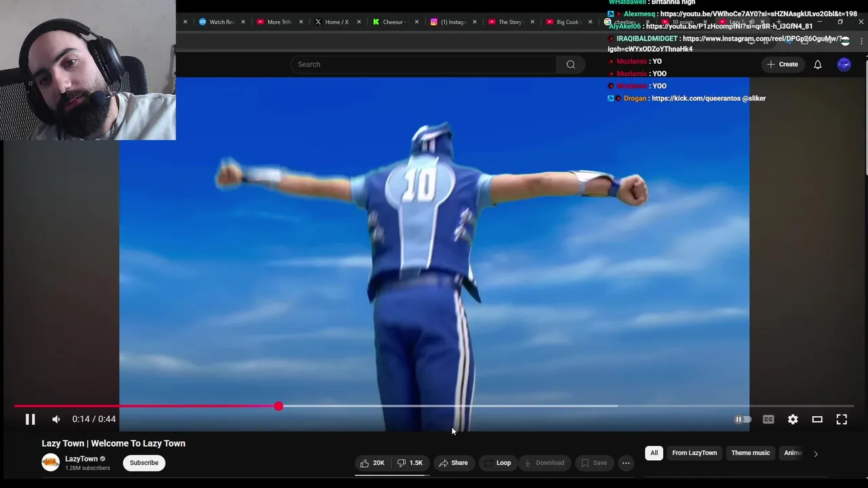868x488 pixels.
Task: Click the 0:14 / 0:44 time display
Action: coord(94,420)
